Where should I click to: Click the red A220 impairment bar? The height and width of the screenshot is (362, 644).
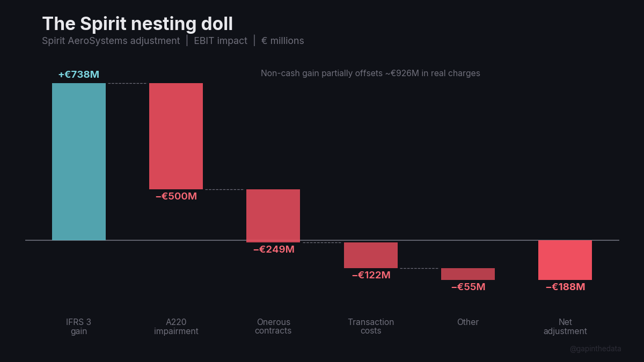[x=176, y=136]
